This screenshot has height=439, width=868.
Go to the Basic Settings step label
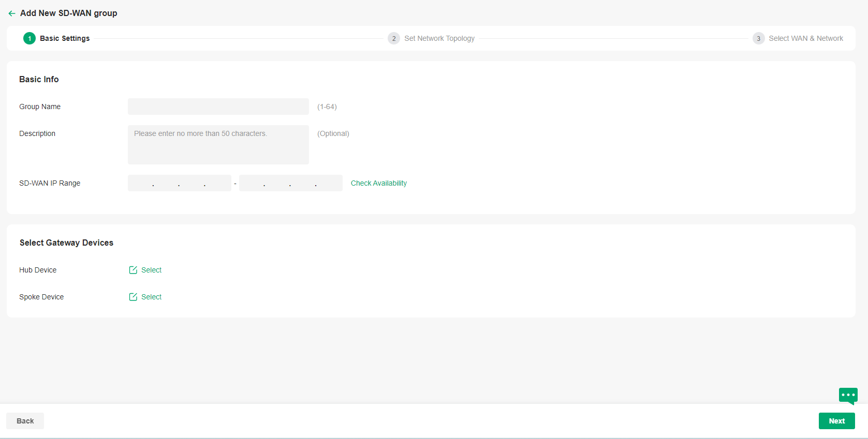click(x=65, y=38)
